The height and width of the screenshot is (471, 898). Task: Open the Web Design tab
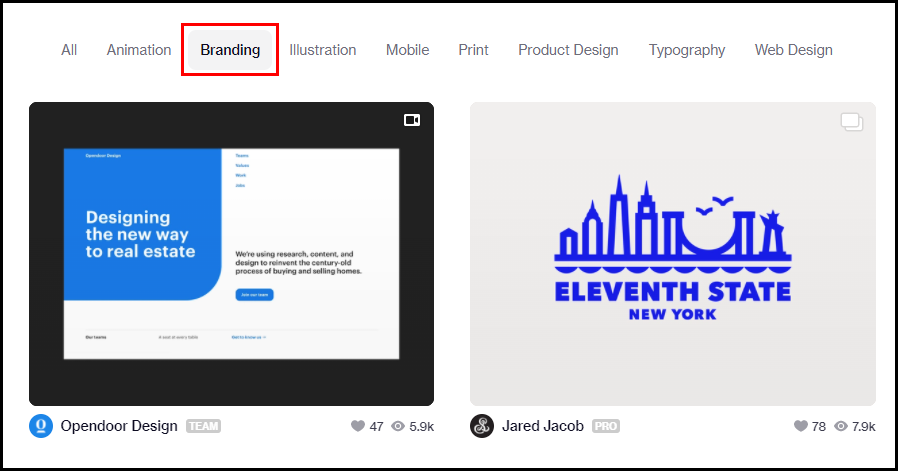click(793, 50)
